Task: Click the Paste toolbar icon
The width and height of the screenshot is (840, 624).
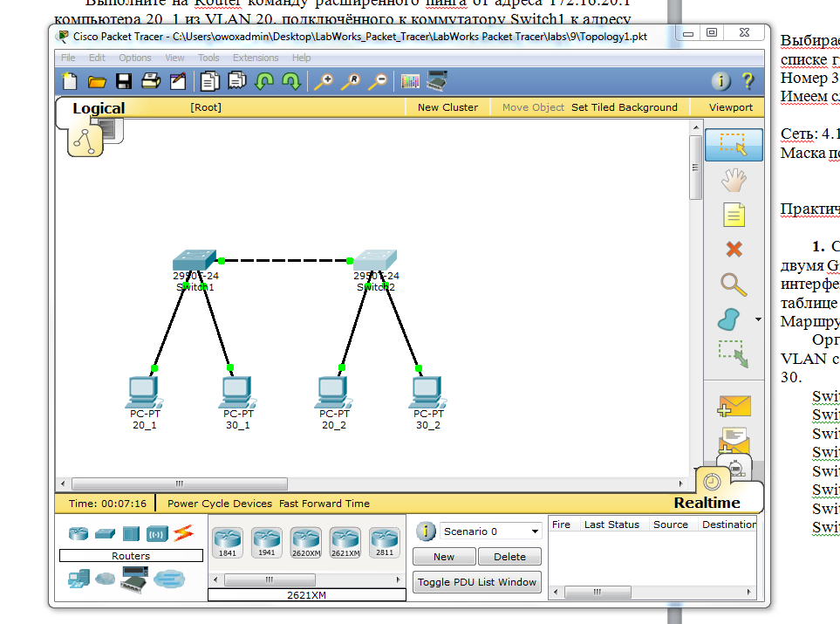Action: tap(236, 81)
